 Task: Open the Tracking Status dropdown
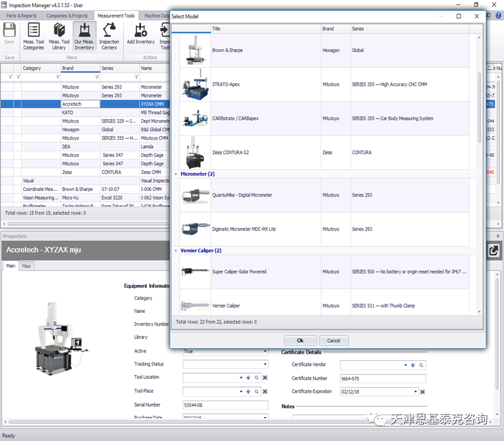pos(265,365)
